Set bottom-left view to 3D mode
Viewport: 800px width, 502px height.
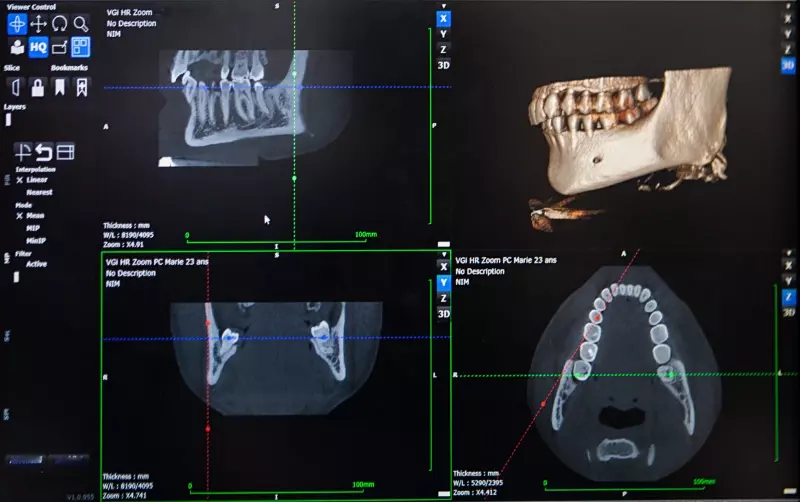click(x=444, y=314)
